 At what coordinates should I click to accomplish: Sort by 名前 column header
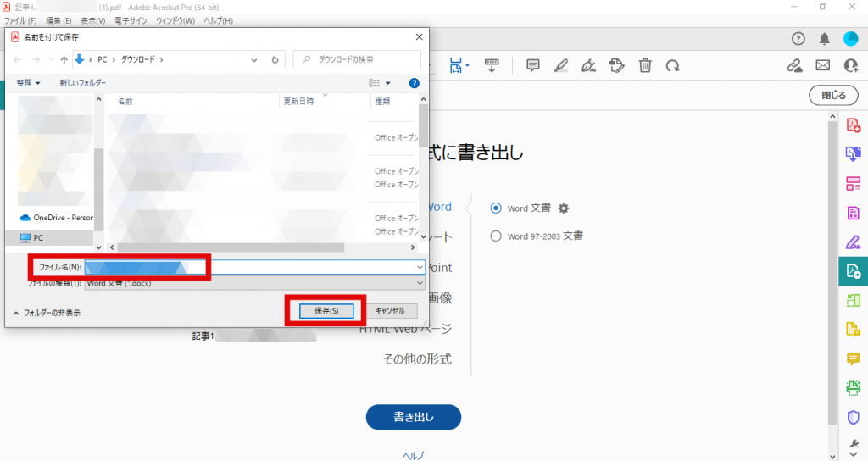[125, 102]
